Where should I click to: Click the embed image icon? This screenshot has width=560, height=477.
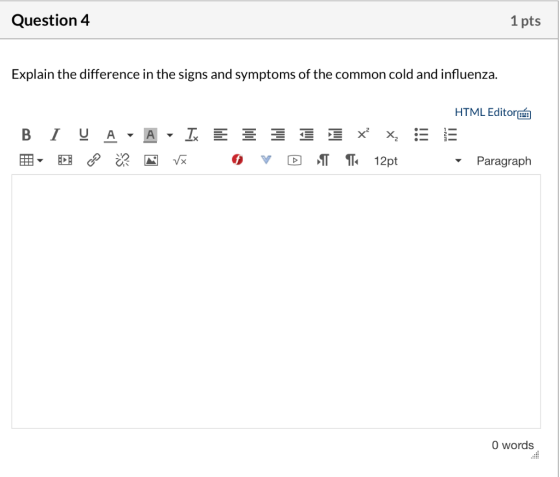[151, 160]
